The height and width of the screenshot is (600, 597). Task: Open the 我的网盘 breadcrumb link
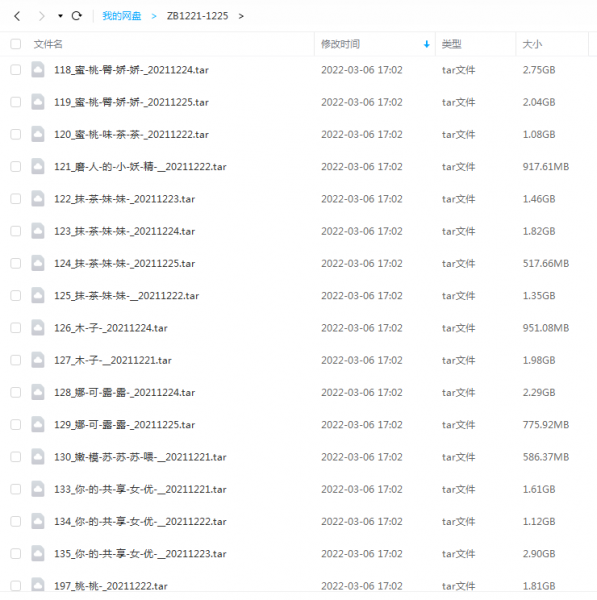coord(122,16)
